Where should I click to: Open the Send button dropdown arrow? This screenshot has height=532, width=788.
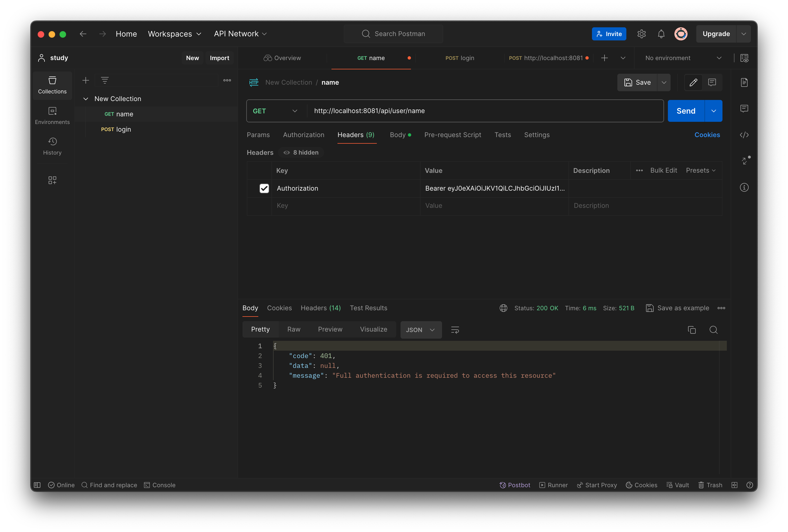coord(713,111)
